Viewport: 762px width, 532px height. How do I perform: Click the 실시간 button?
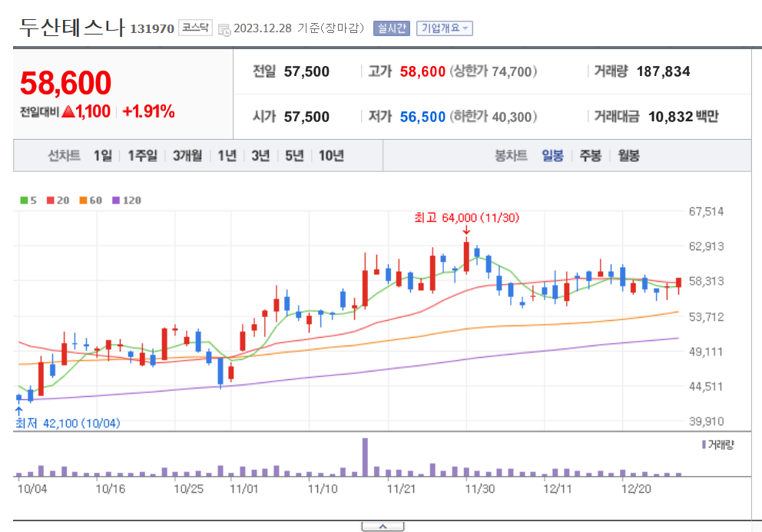[x=392, y=28]
